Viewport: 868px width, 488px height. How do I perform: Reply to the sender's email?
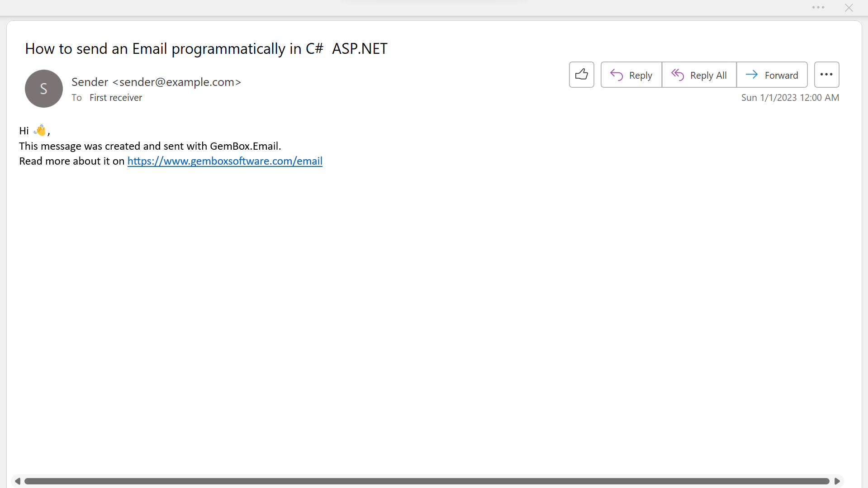[x=631, y=75]
